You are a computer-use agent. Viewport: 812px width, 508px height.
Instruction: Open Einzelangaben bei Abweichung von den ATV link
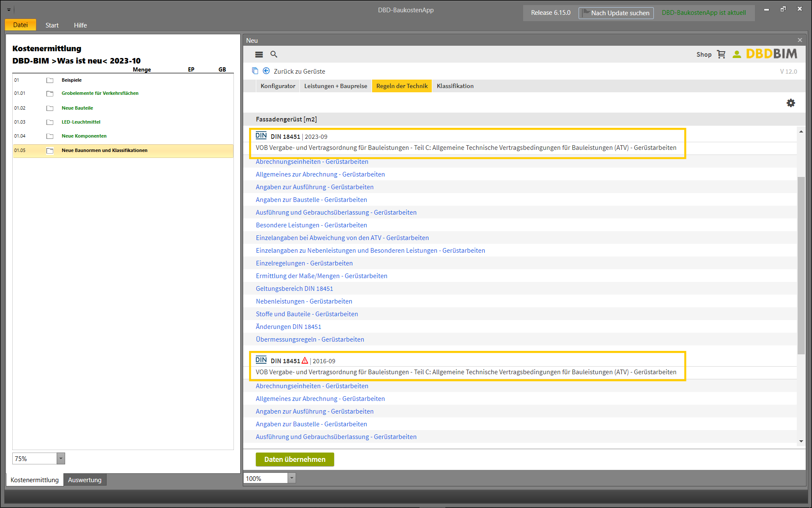pos(342,238)
